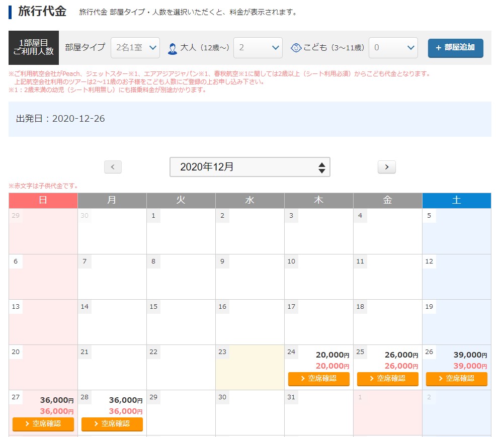Click the 日 Sunday column header
Screen dimensions: 504x437
coord(43,200)
